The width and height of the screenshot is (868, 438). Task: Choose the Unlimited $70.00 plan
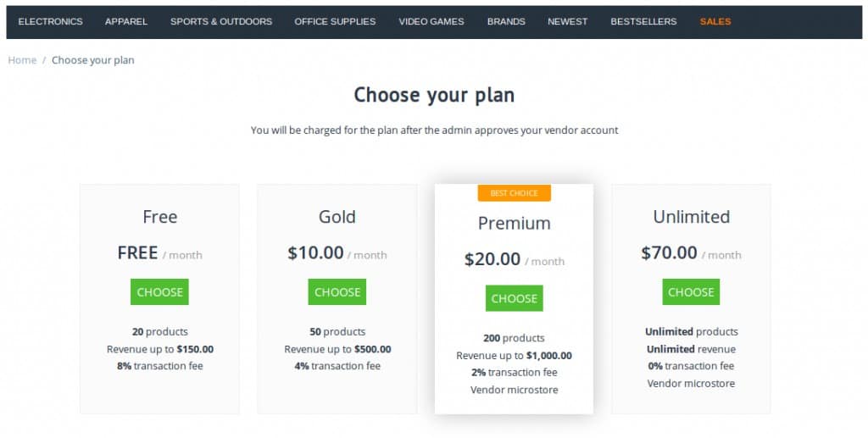[691, 292]
